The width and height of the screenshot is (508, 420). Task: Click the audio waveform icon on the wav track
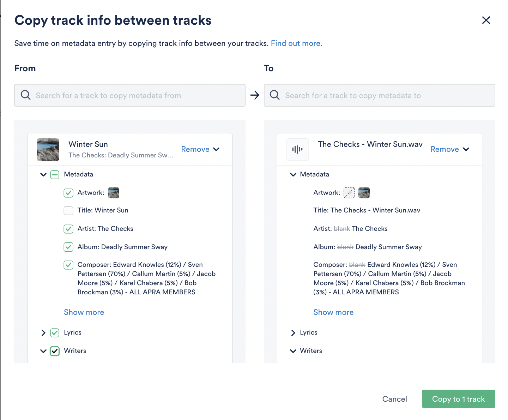coord(297,149)
